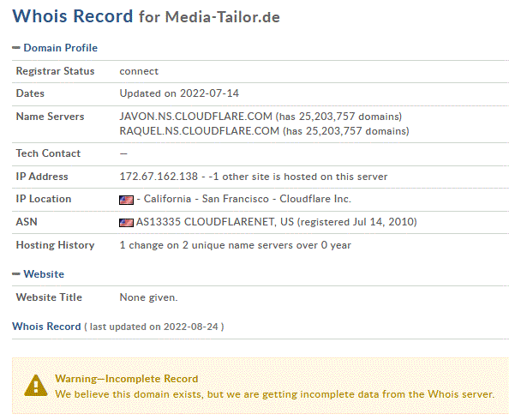Open JAVON.NS.CLOUDFLARE.COM name server link
This screenshot has height=420, width=509.
(x=195, y=117)
